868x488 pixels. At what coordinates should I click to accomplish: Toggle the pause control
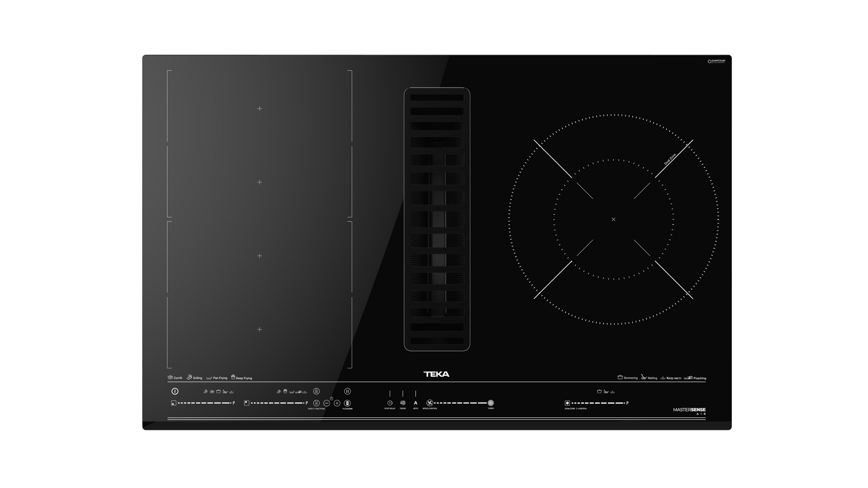pyautogui.click(x=347, y=392)
